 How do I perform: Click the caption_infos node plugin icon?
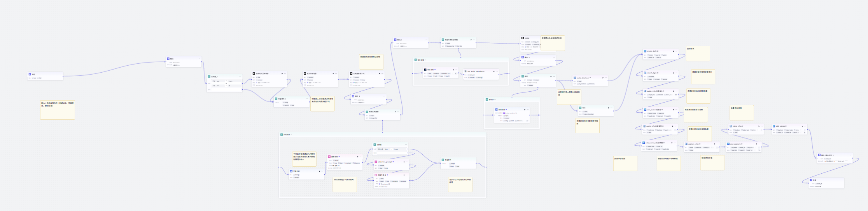tap(686, 144)
